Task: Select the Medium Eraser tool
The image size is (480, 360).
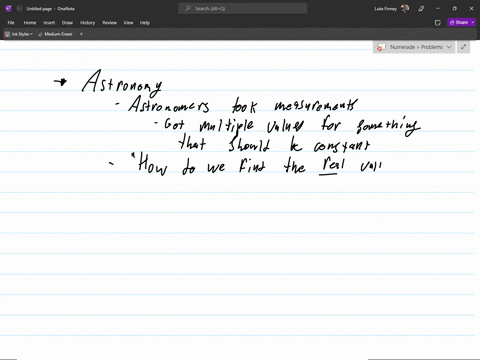Action: pyautogui.click(x=55, y=34)
